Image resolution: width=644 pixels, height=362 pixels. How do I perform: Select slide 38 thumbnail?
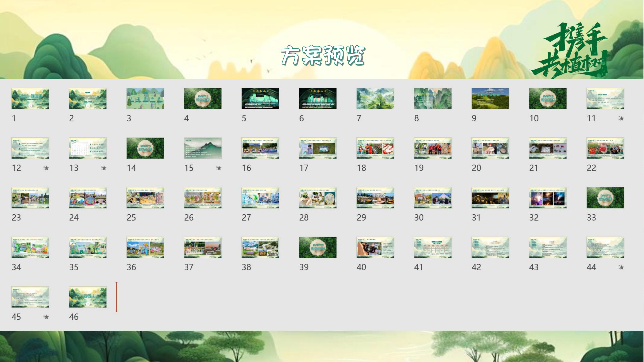coord(260,247)
